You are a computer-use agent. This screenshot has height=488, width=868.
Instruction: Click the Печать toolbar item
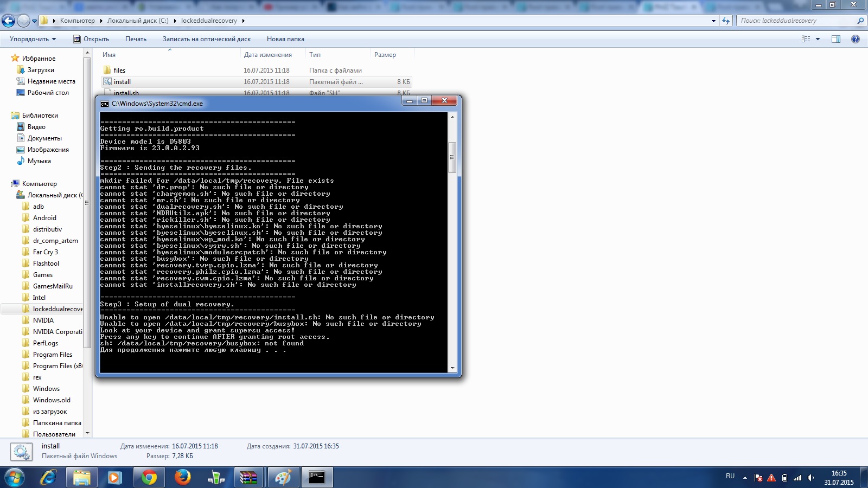(x=136, y=39)
